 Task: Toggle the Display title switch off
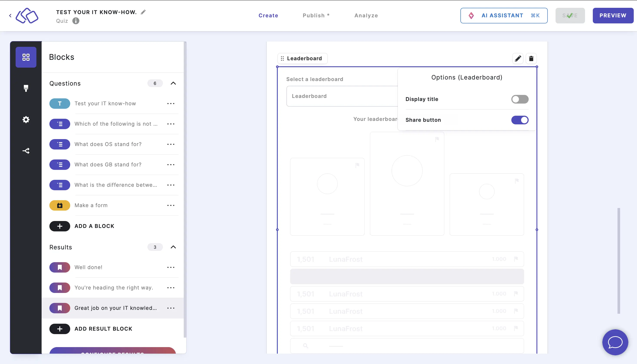point(520,99)
